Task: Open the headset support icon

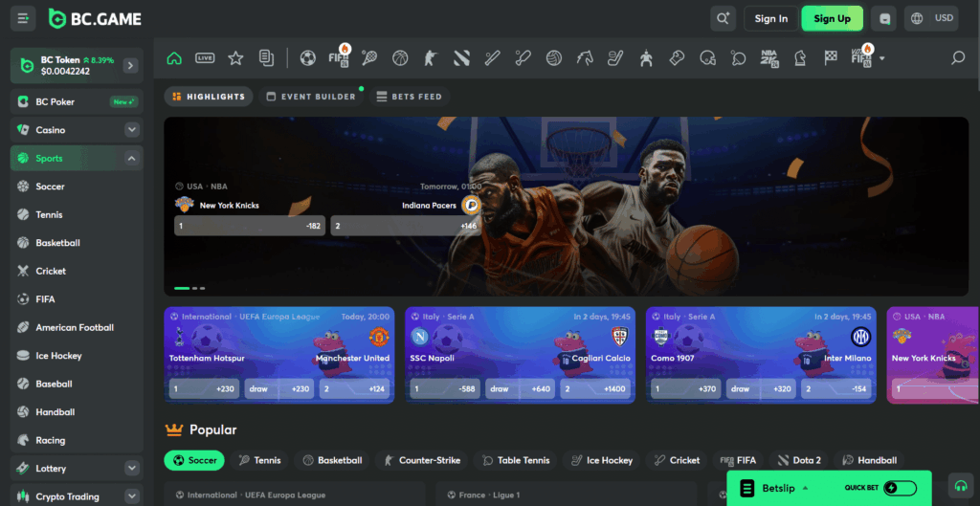Action: (x=961, y=485)
